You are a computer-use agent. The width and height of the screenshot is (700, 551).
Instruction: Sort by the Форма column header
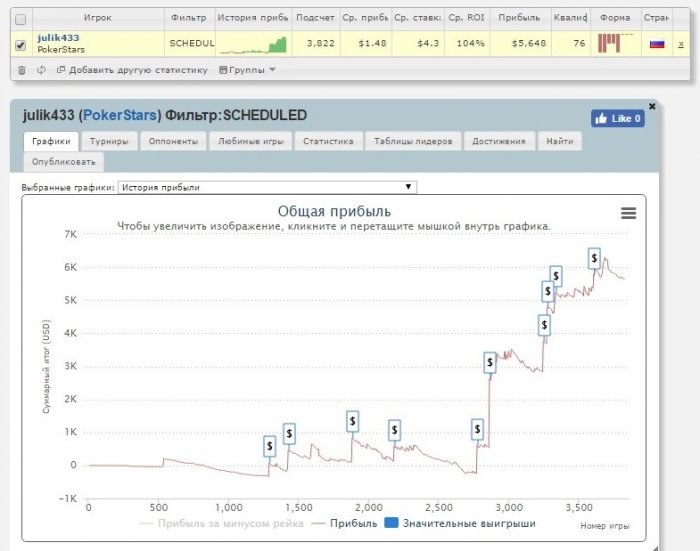tap(615, 18)
